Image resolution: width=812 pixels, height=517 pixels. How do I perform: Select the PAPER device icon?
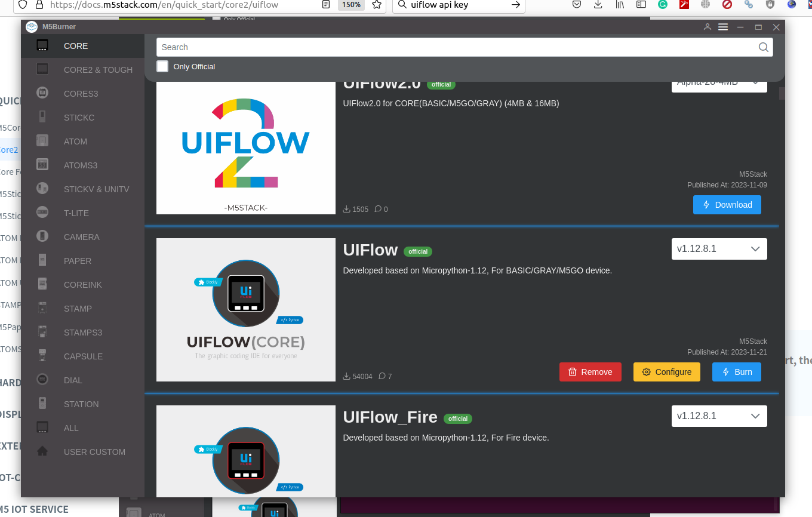pyautogui.click(x=42, y=260)
